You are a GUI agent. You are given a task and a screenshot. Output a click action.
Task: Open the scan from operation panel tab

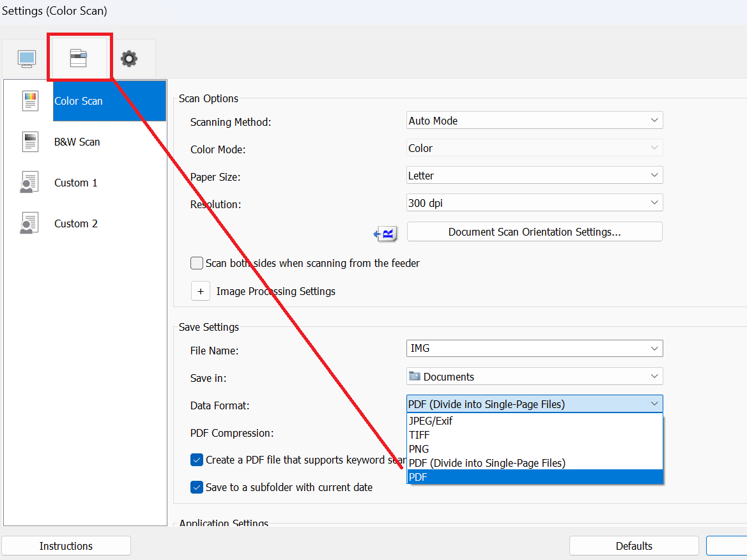coord(79,58)
